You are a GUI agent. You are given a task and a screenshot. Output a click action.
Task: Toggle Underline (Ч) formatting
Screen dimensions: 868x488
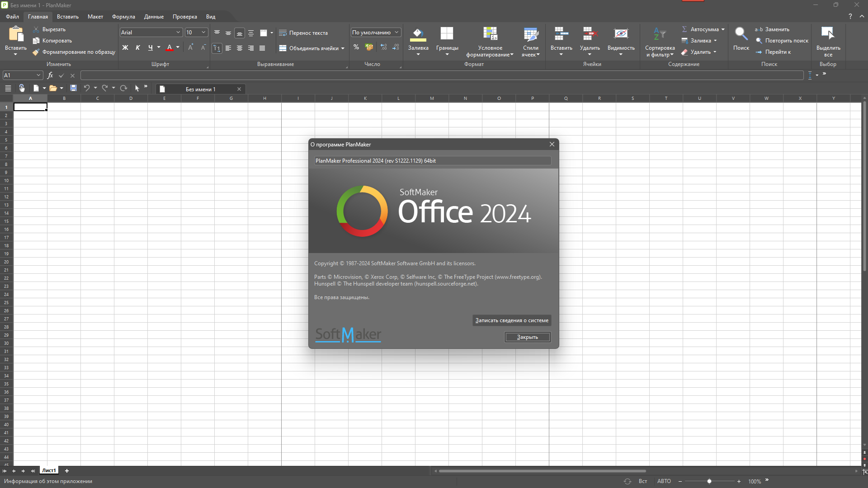(x=151, y=47)
